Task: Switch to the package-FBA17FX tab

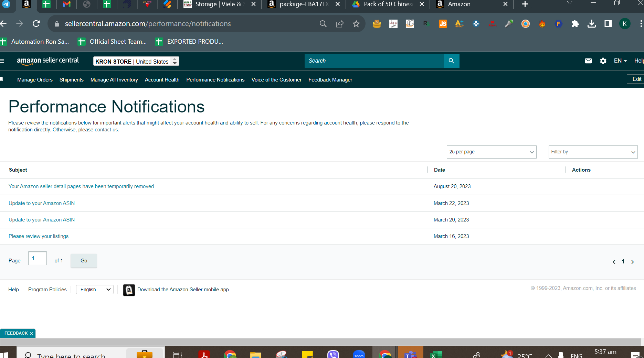Action: click(304, 4)
